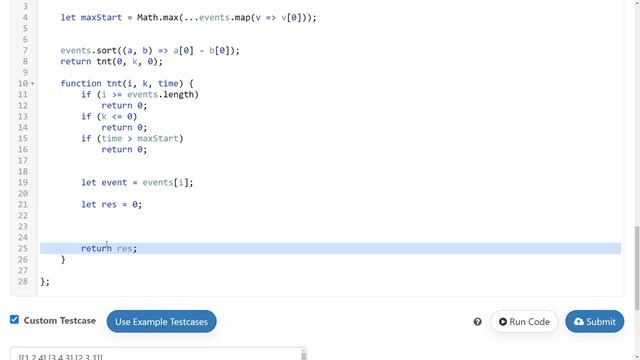Click 'if (k <= 0)' on line 13
Image resolution: width=640 pixels, height=360 pixels.
tap(109, 117)
